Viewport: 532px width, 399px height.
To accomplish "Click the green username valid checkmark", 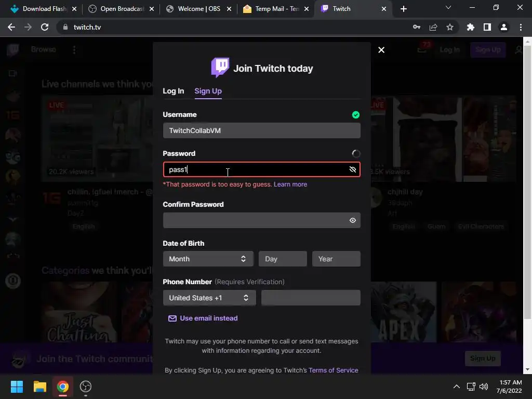I will pos(355,115).
